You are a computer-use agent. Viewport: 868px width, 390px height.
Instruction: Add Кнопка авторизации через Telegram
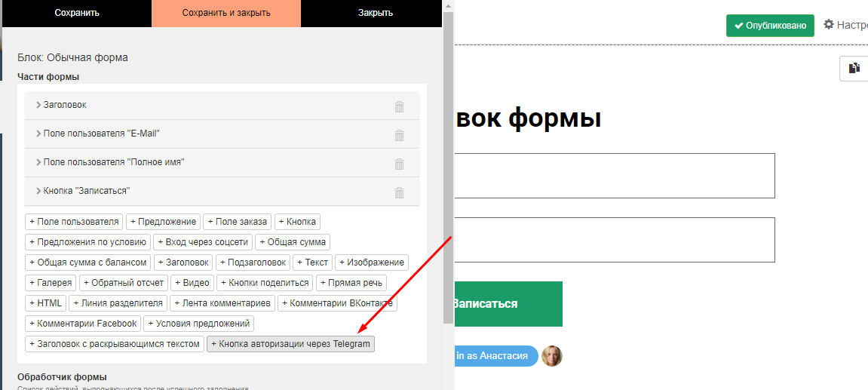[x=290, y=343]
